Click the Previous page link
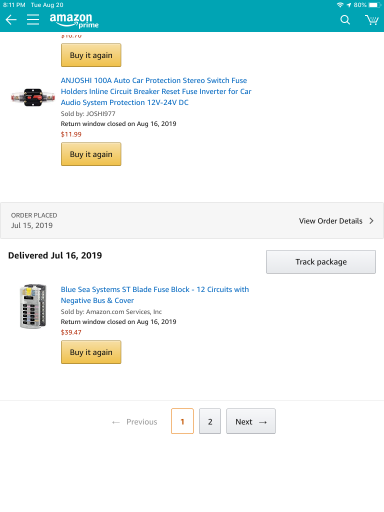This screenshot has width=384, height=512. point(134,422)
